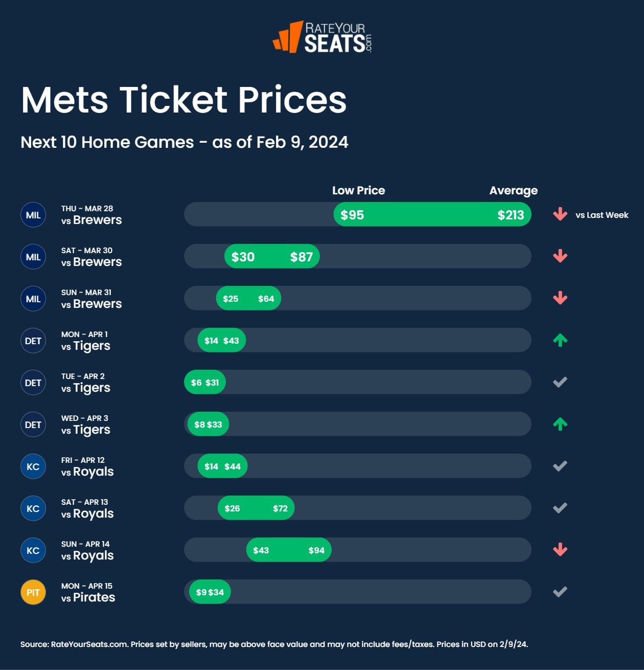The width and height of the screenshot is (644, 670).
Task: Click the green up arrow for Apr 3
Action: (560, 424)
